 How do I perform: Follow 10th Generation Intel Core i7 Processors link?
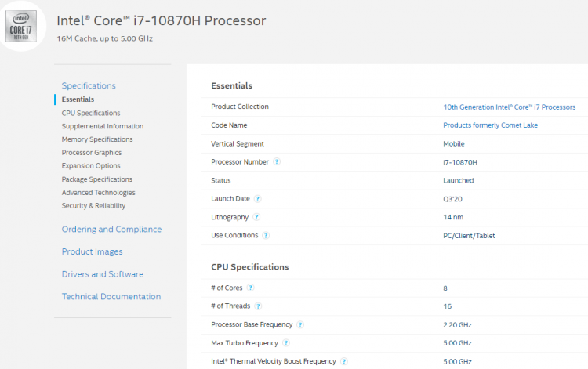click(510, 107)
